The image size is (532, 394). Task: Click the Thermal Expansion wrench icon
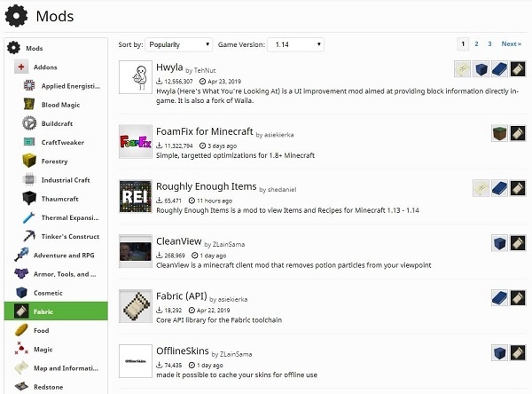29,217
